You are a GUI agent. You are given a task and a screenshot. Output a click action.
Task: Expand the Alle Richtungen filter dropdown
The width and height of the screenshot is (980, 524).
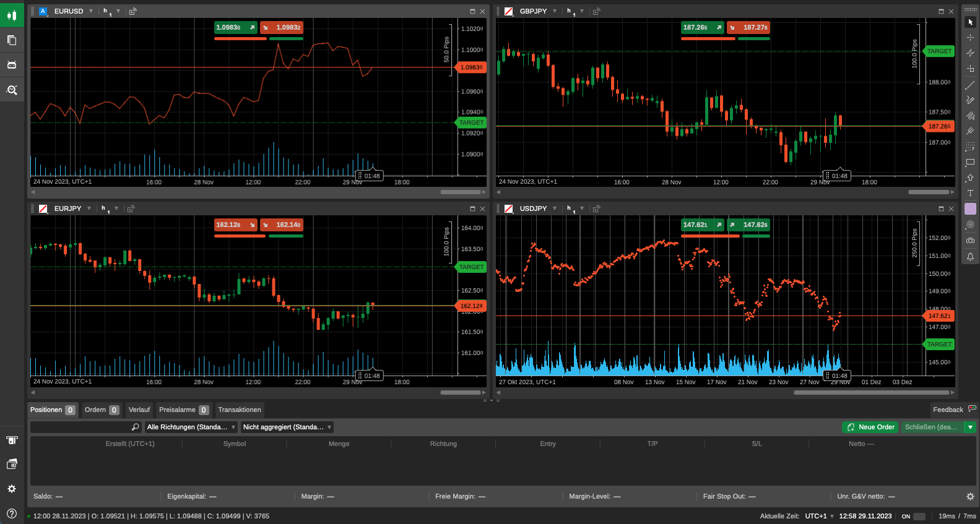191,427
